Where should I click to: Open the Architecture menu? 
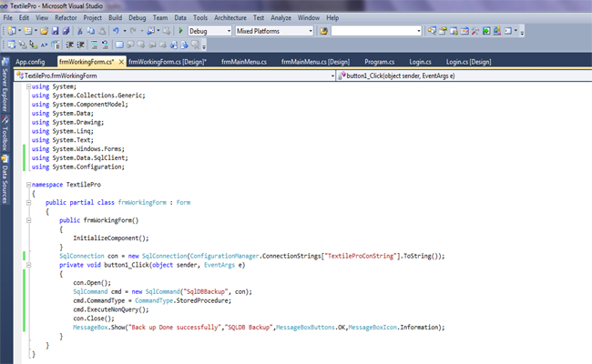231,17
